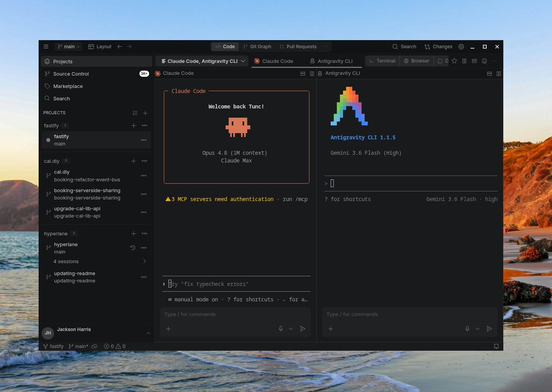Open the sidebar Search item

[96, 98]
